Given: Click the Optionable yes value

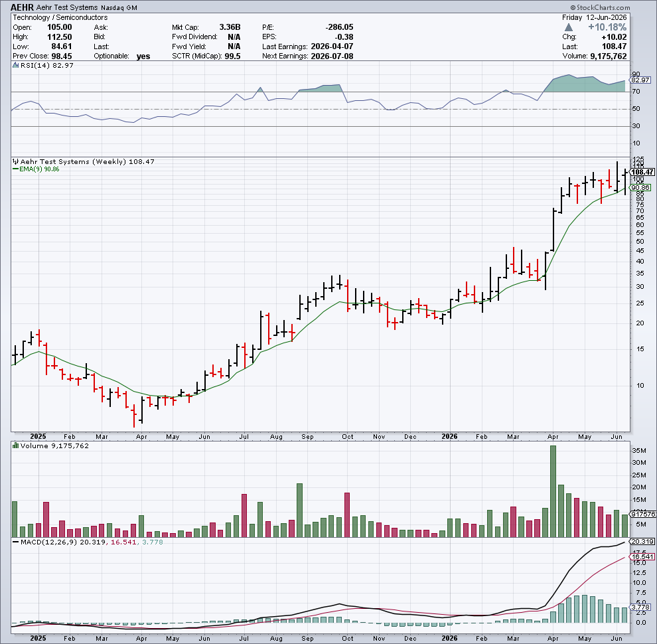Looking at the screenshot, I should click(143, 56).
